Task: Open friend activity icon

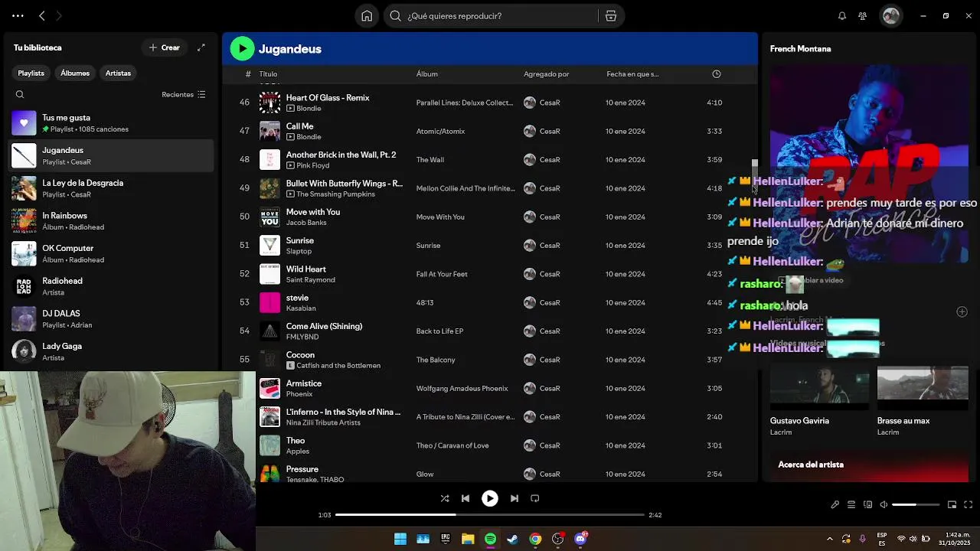Action: [x=863, y=16]
